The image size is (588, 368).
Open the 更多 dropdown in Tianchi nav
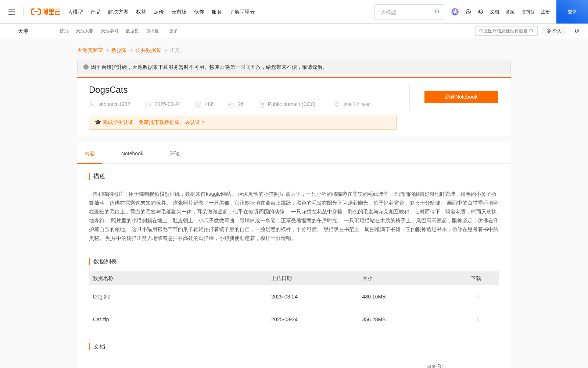[173, 31]
